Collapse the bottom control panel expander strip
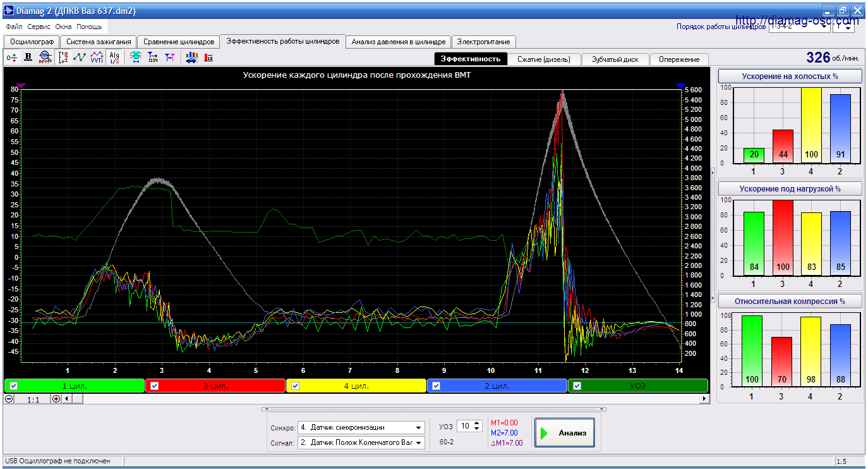The height and width of the screenshot is (469, 868). [x=434, y=409]
